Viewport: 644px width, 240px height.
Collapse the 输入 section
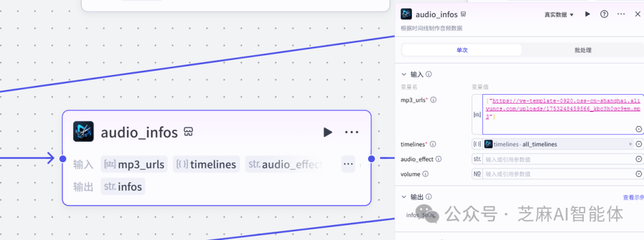click(404, 74)
